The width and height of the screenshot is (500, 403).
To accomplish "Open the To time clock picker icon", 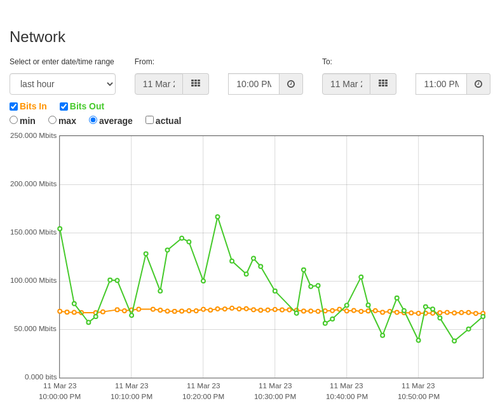I will (x=478, y=84).
